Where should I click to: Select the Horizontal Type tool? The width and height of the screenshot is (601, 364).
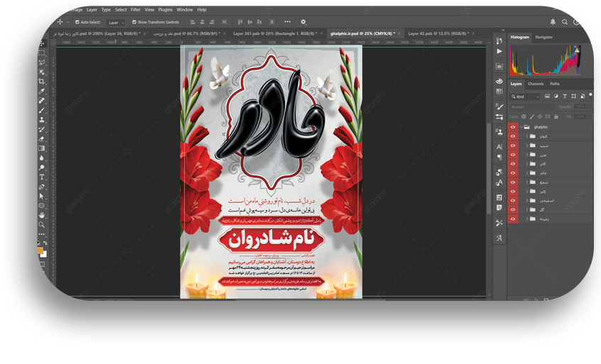[x=43, y=177]
